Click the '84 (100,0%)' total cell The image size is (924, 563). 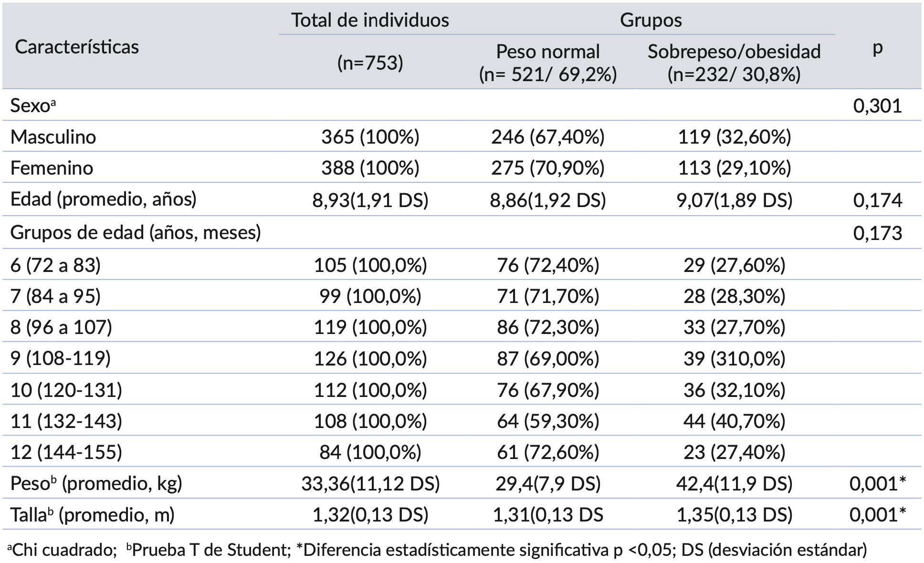click(x=370, y=452)
